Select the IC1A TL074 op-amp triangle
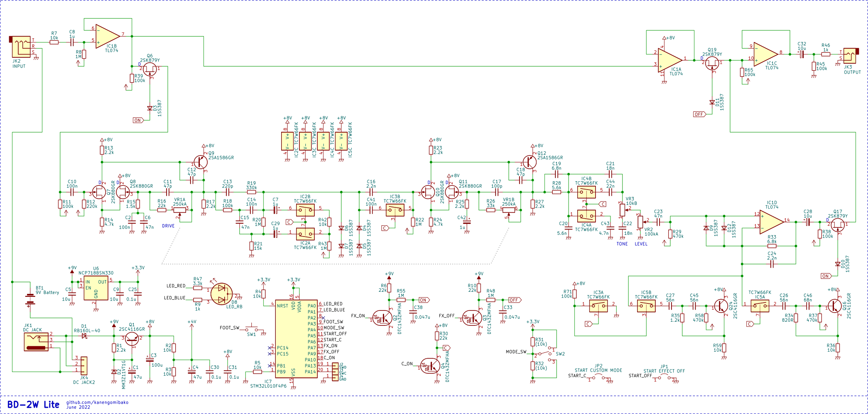868x414 pixels. click(669, 59)
